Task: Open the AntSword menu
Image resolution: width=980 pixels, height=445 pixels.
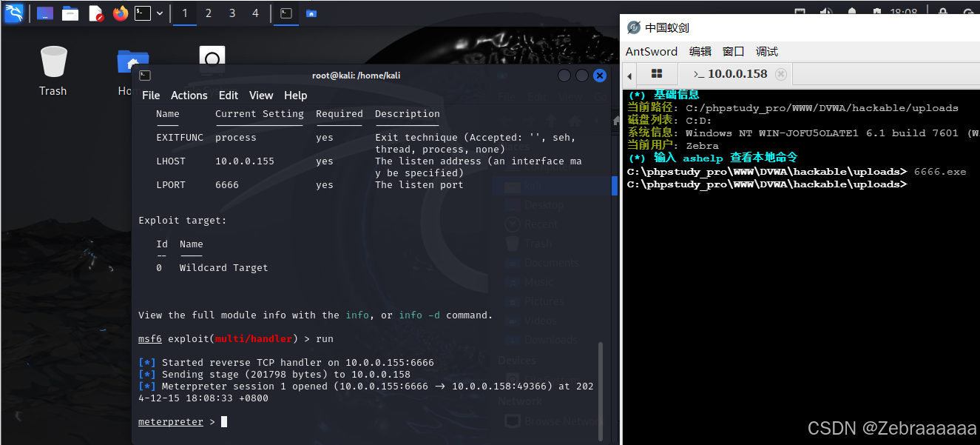Action: (652, 51)
